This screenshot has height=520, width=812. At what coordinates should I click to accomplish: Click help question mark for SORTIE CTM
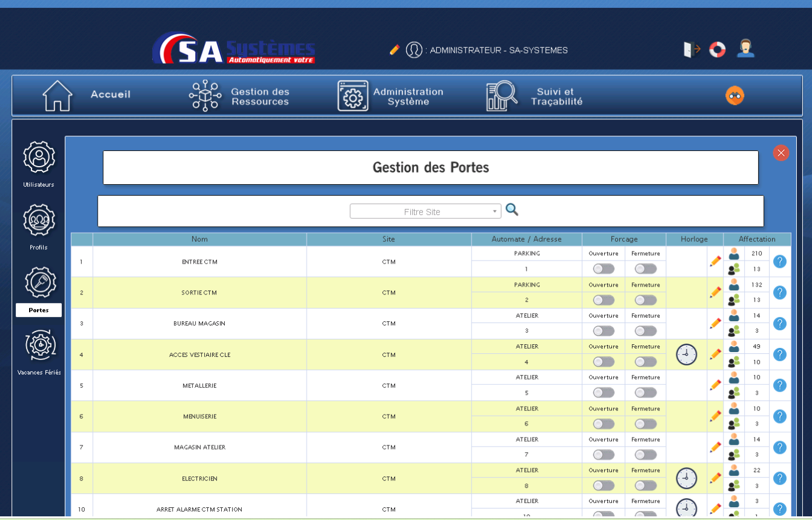click(x=780, y=293)
